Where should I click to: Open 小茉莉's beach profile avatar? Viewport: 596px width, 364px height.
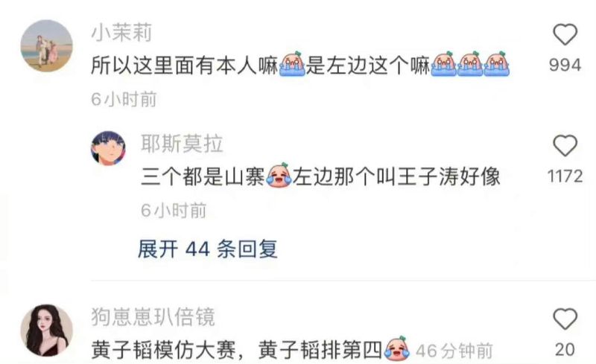(x=46, y=46)
